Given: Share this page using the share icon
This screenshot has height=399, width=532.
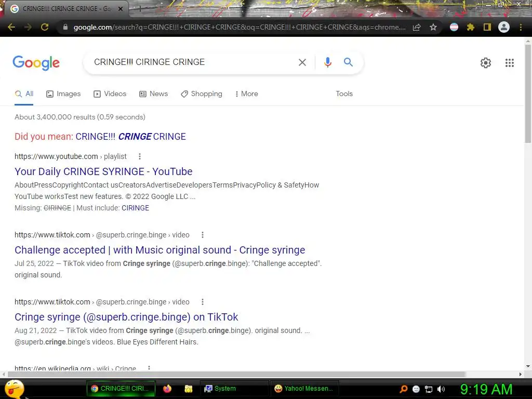Looking at the screenshot, I should 417,27.
